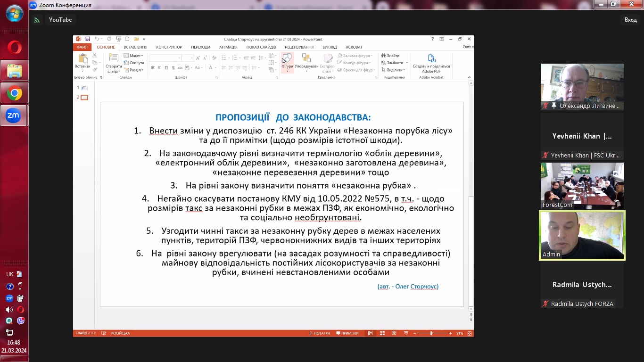Select the Radmila Ustych participant tile
Viewport: 644px width, 362px height.
pos(582,285)
